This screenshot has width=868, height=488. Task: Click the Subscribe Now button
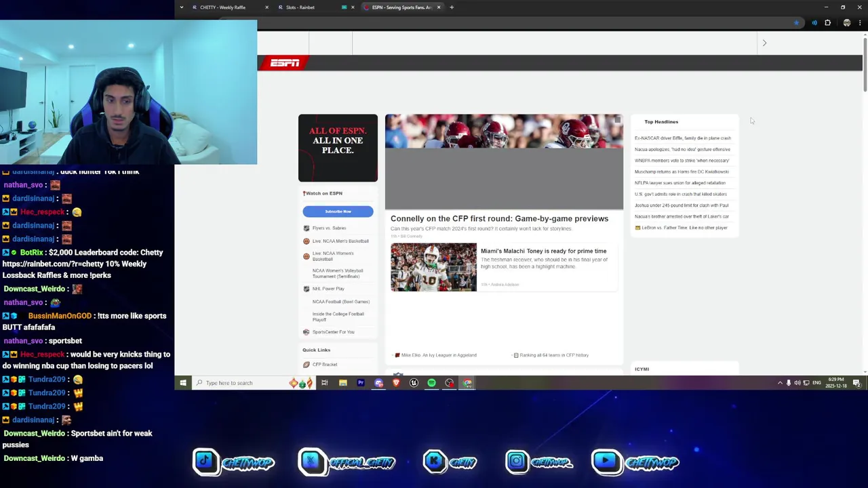pyautogui.click(x=338, y=211)
